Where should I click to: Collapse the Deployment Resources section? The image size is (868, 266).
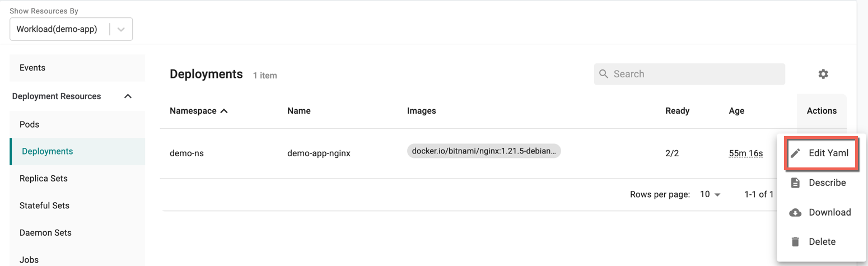point(128,96)
